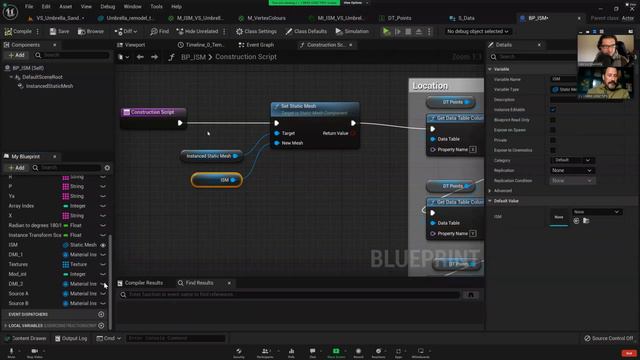Screen dimensions: 640x360
Task: Open the debug object selector dropdown
Action: pyautogui.click(x=478, y=31)
